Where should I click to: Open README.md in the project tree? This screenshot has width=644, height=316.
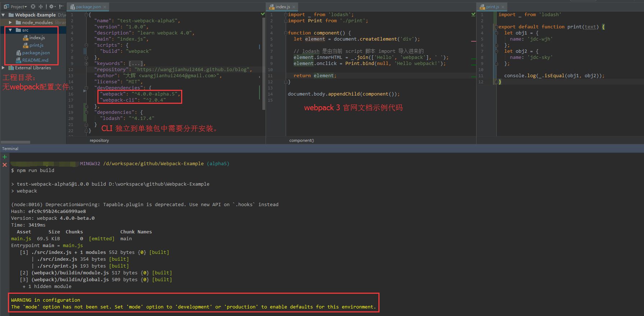click(x=35, y=60)
